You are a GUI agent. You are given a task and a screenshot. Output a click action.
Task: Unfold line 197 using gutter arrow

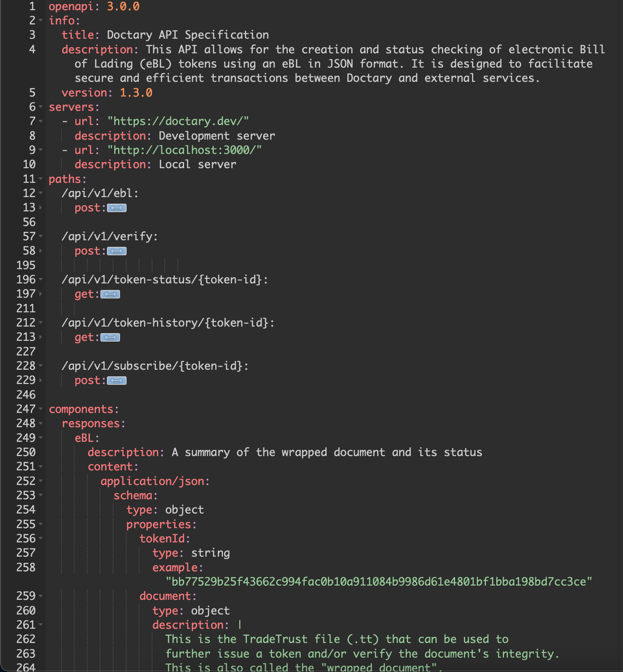41,294
